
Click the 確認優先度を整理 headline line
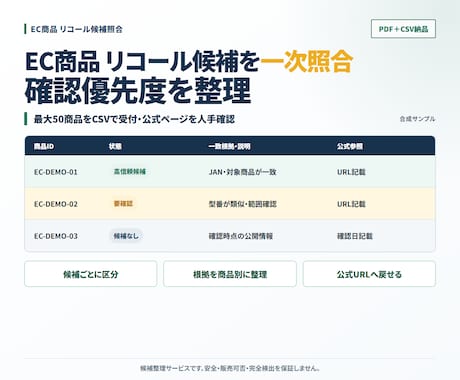pos(138,90)
